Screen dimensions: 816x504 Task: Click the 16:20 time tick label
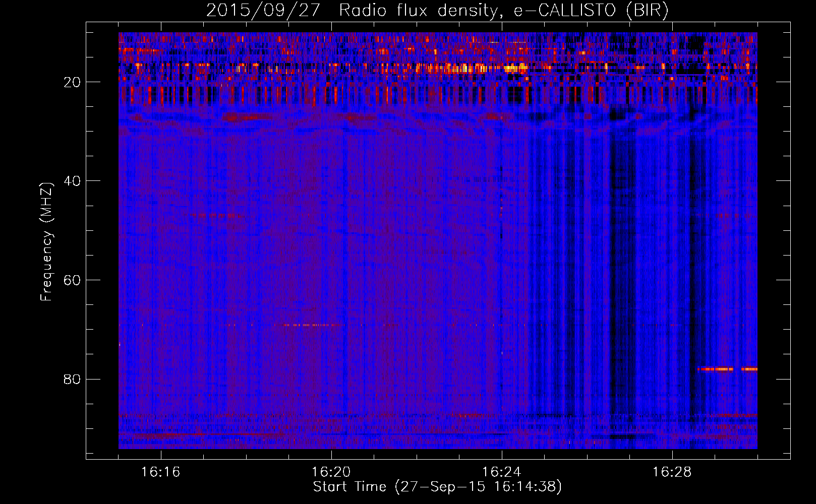[331, 472]
